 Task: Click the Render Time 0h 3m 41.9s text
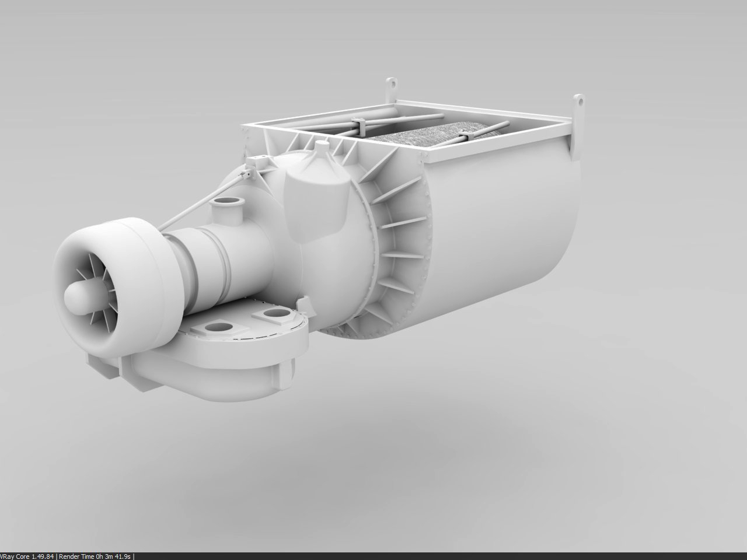coord(95,556)
